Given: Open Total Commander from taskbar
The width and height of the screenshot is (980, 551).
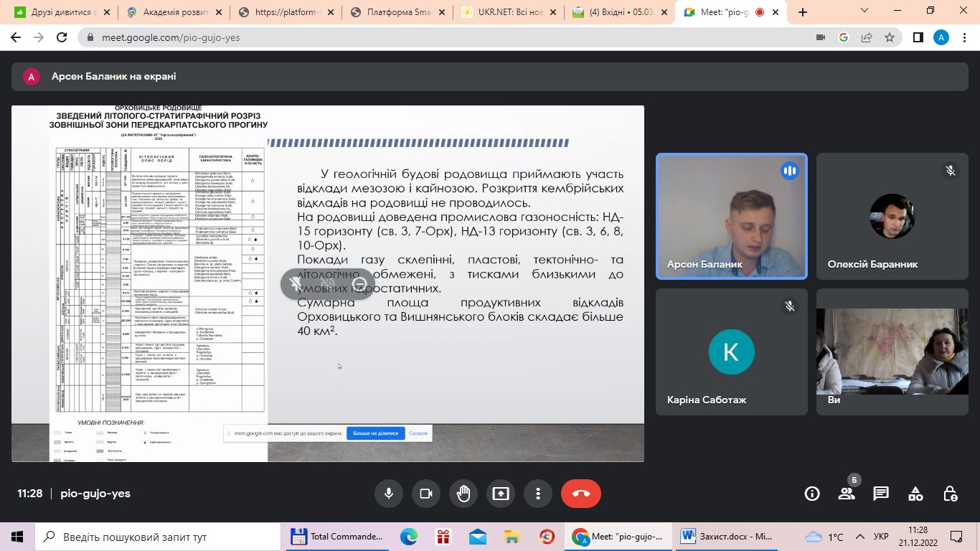Looking at the screenshot, I should (337, 537).
